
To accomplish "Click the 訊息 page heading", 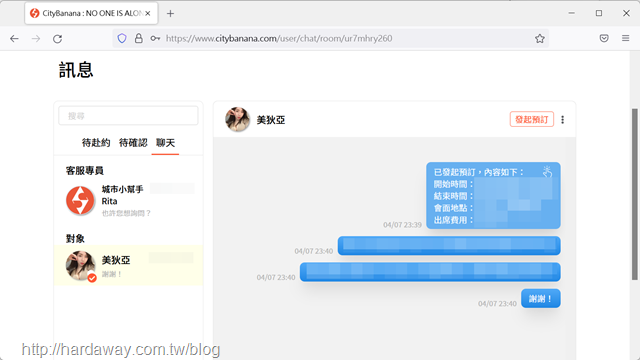I will (76, 70).
